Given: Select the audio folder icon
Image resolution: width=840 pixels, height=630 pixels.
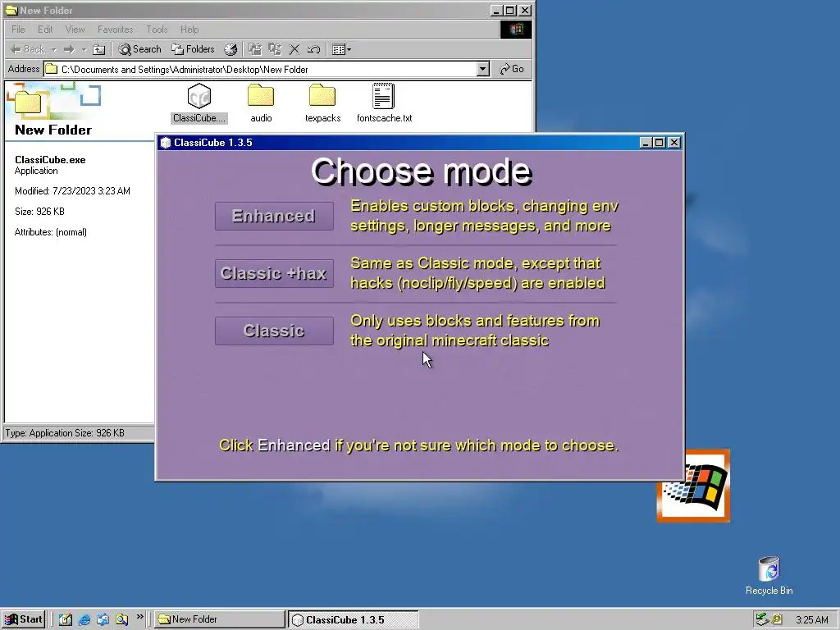Looking at the screenshot, I should click(261, 103).
